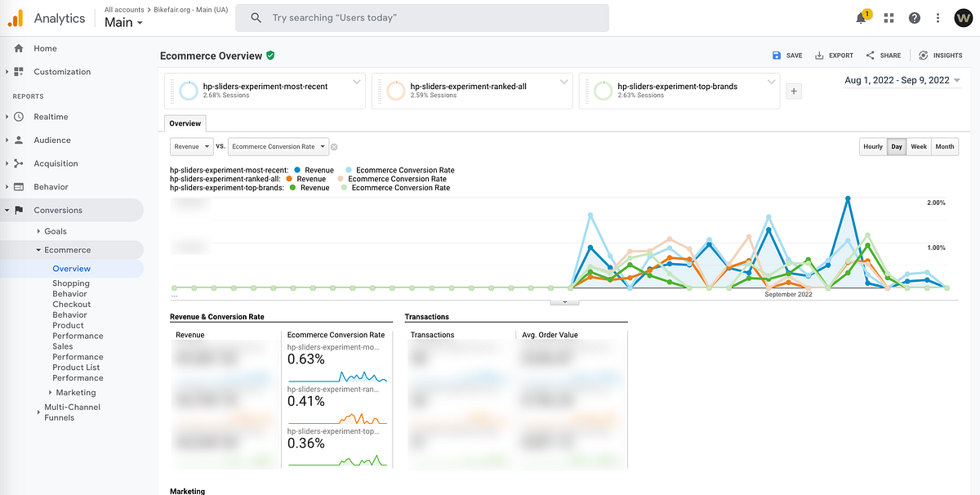
Task: Click the Export icon
Action: tap(834, 56)
